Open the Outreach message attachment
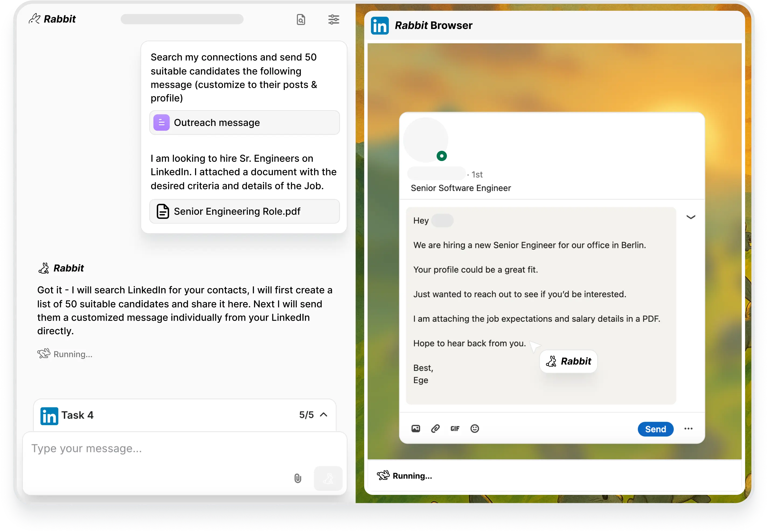Viewport: 768px width, 532px height. (244, 123)
